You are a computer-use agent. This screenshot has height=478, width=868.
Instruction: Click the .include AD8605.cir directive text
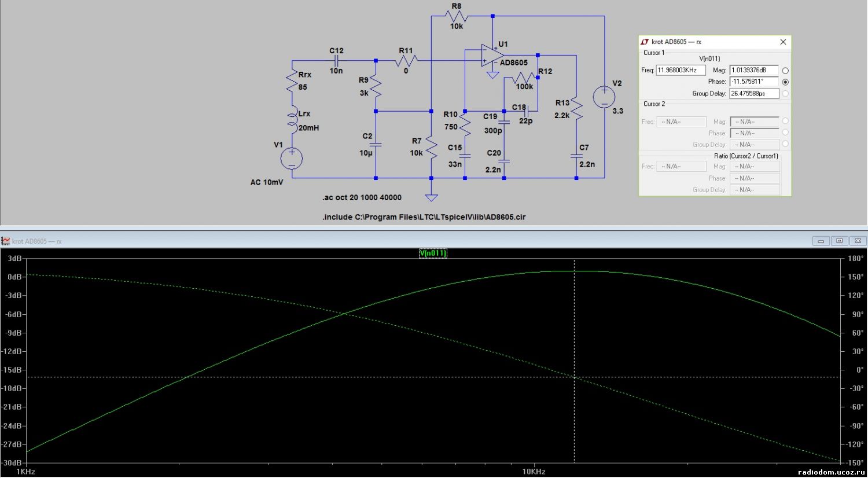[x=424, y=217]
